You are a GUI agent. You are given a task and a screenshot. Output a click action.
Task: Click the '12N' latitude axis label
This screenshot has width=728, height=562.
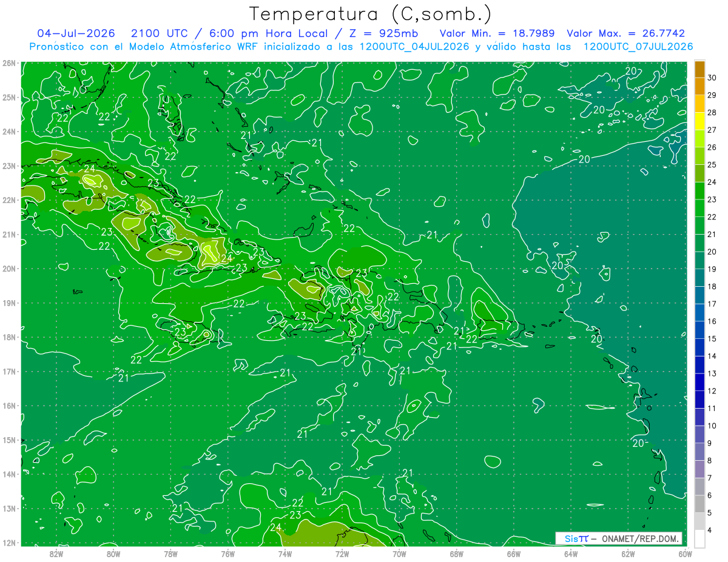tap(9, 543)
